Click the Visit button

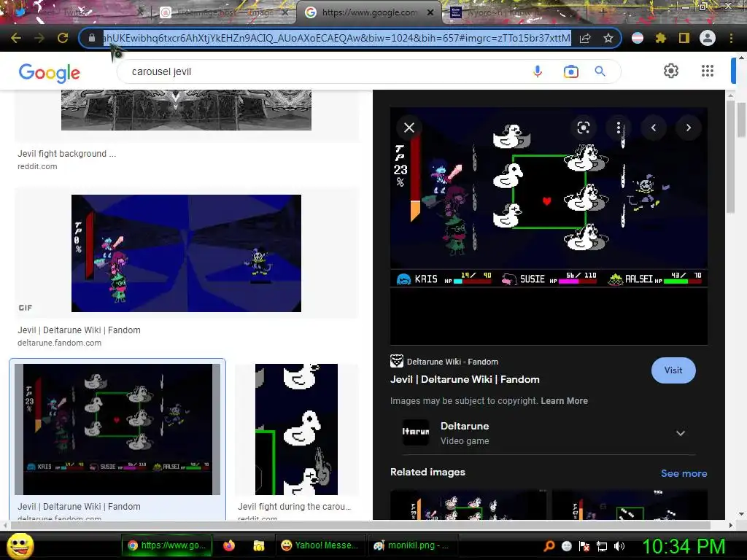tap(673, 370)
